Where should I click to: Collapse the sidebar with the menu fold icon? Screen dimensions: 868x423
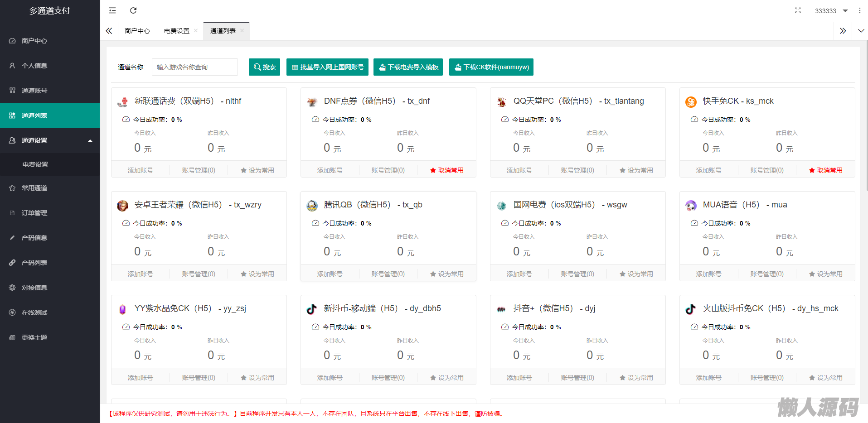point(112,10)
